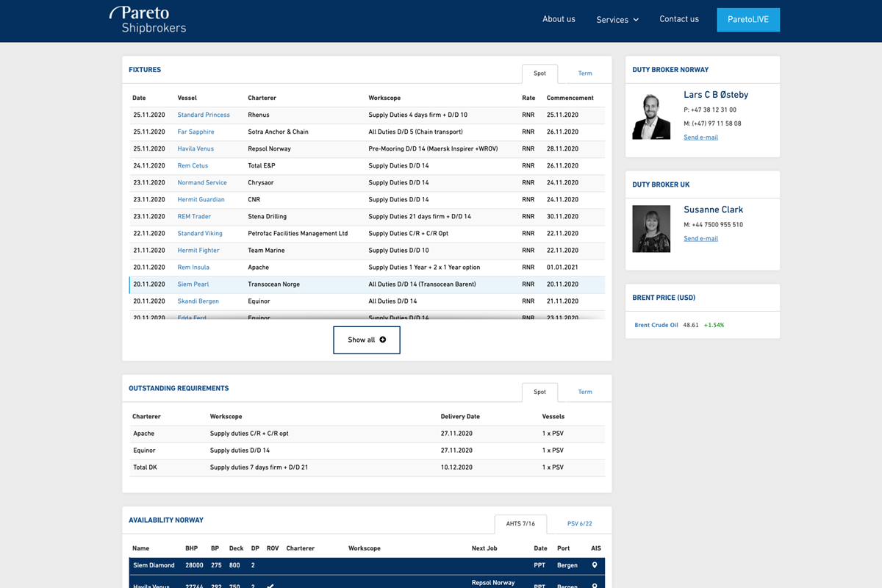
Task: Switch Outstanding Requirements to Term tab
Action: [585, 392]
